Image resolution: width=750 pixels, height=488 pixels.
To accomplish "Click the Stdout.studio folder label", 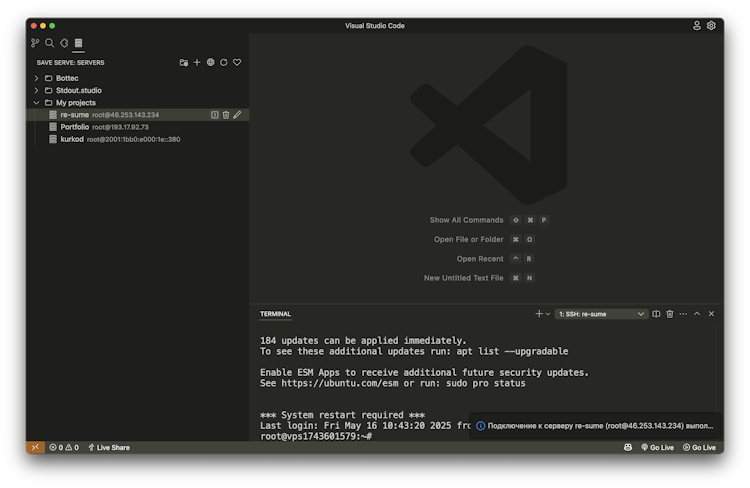I will click(x=79, y=90).
